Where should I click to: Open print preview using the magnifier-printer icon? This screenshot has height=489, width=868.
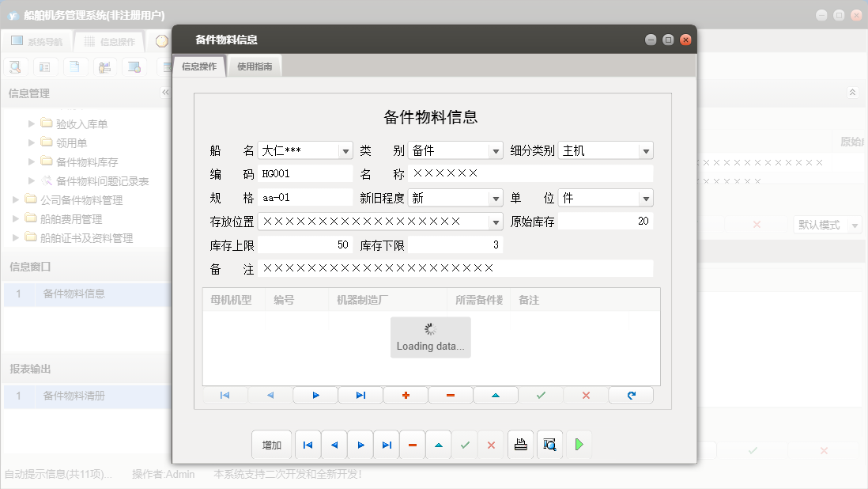coord(549,444)
